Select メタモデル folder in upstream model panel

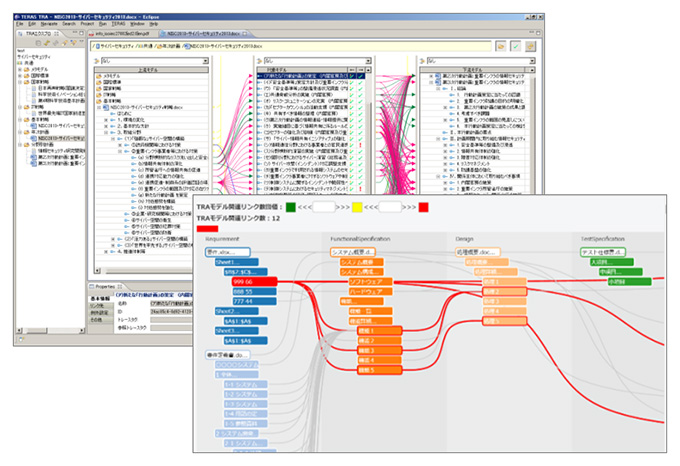tap(108, 76)
